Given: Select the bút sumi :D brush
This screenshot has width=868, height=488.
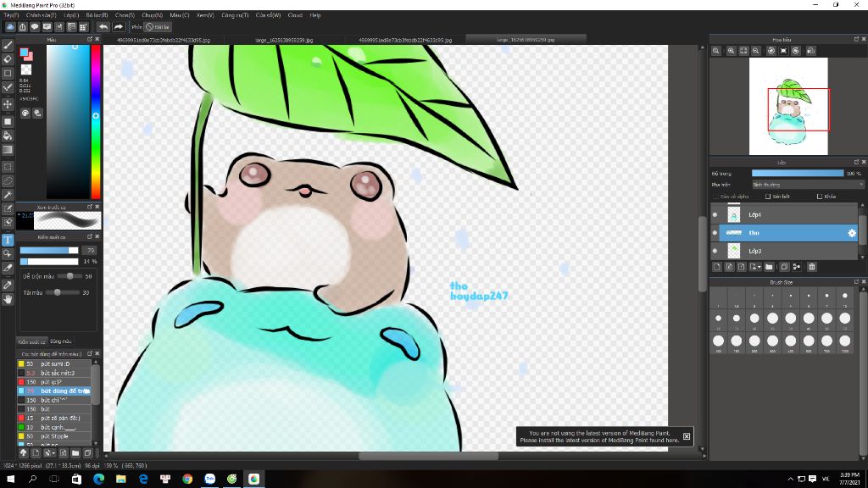Looking at the screenshot, I should [54, 364].
